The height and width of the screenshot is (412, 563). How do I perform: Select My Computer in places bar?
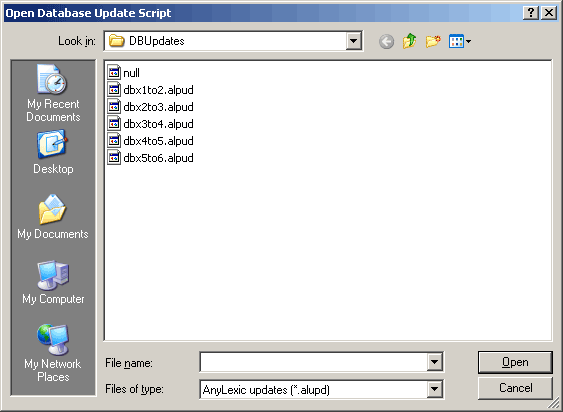tap(53, 282)
